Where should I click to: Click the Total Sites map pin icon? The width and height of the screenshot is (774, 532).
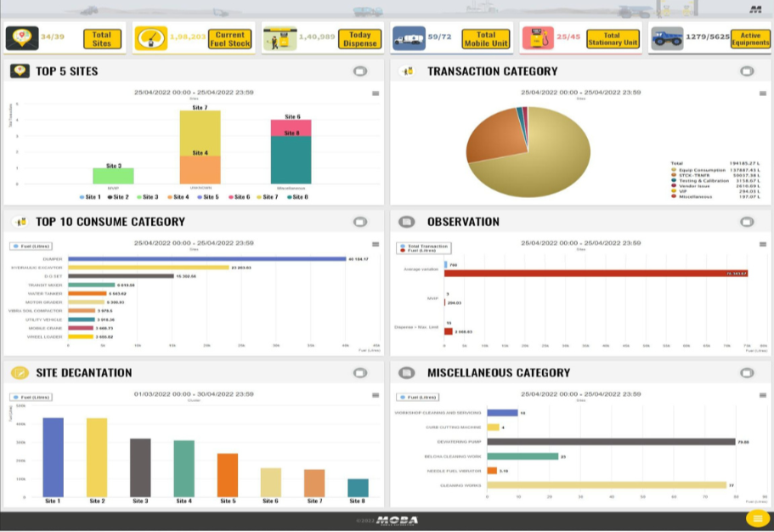21,38
